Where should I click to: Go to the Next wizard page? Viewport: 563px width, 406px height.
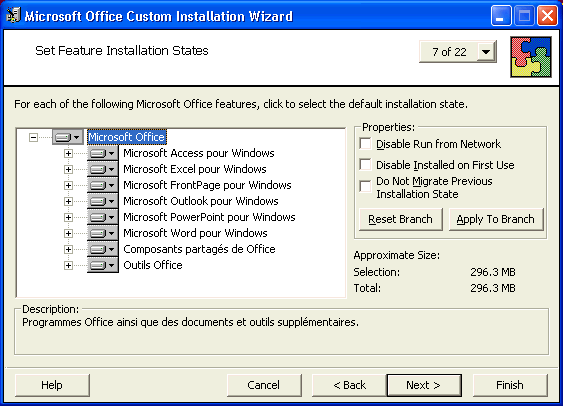(x=424, y=385)
